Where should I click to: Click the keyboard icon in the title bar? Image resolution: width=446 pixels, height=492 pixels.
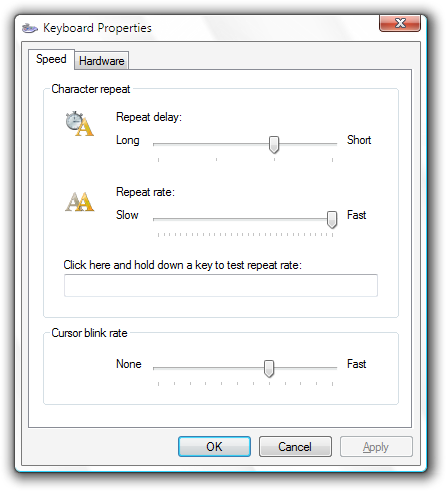(30, 28)
